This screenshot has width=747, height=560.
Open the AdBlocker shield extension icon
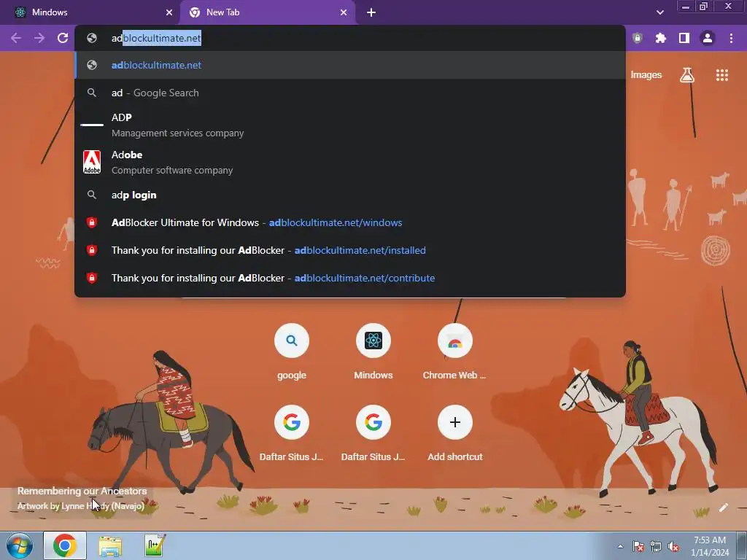pyautogui.click(x=638, y=38)
